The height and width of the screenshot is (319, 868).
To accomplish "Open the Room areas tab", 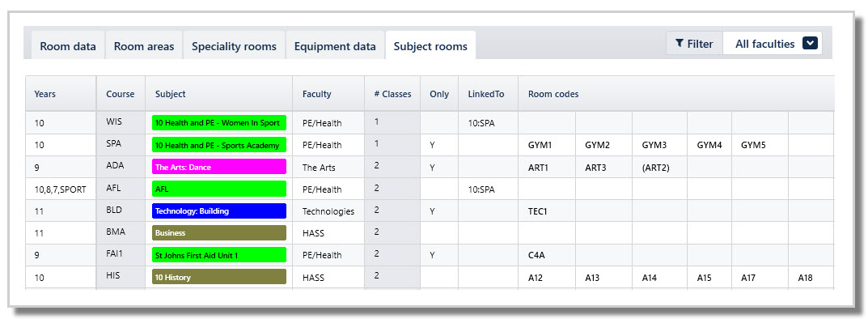I will click(144, 46).
